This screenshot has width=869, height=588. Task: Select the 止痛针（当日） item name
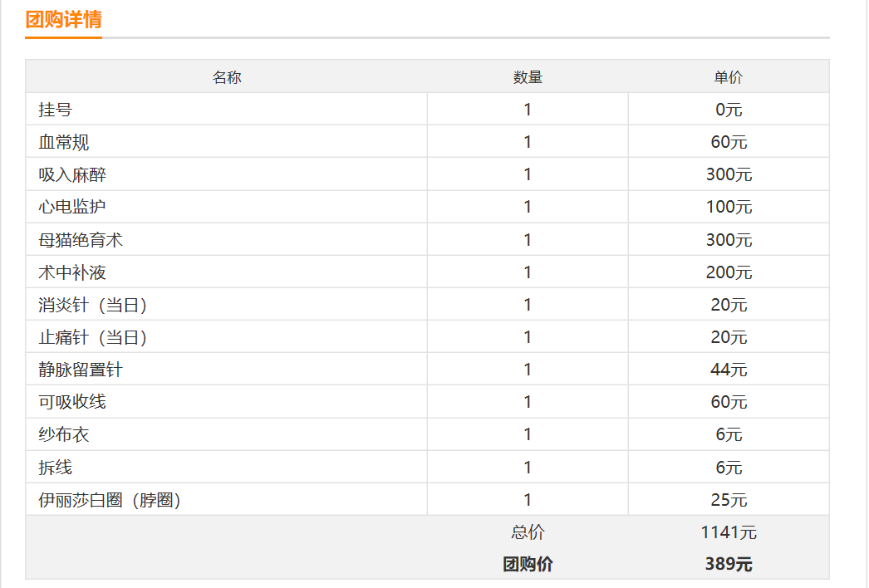pos(92,337)
